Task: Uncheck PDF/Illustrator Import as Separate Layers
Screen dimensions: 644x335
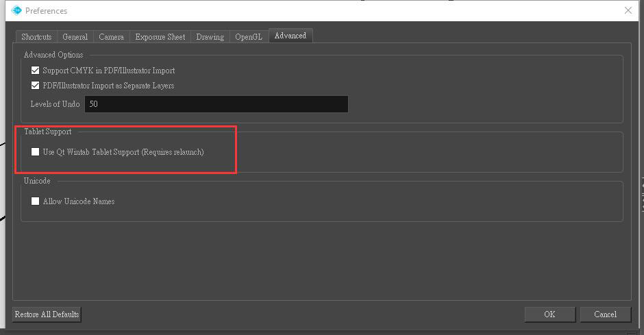Action: pyautogui.click(x=36, y=86)
